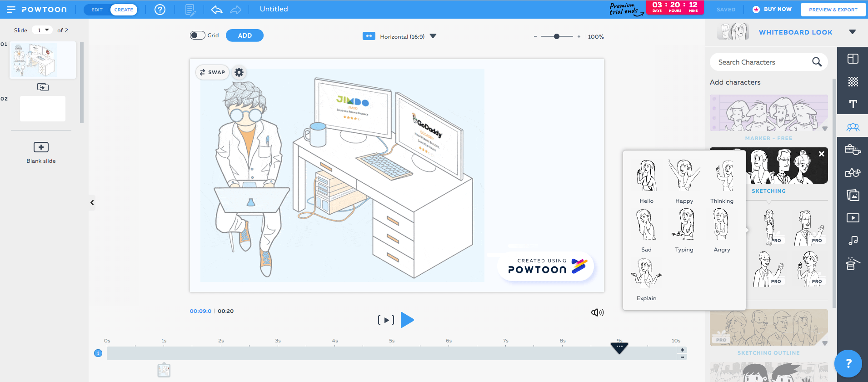Open the Layouts panel icon in sidebar
The image size is (868, 382).
[x=853, y=59]
